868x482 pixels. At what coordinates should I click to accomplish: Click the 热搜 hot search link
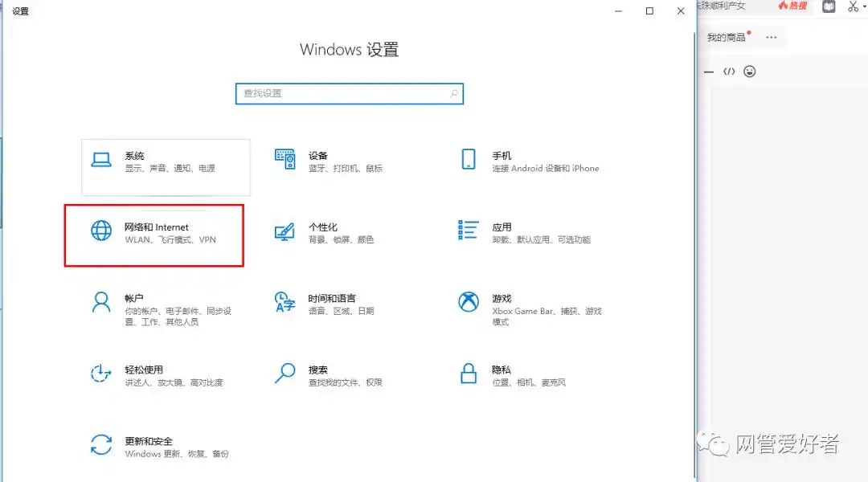[794, 6]
